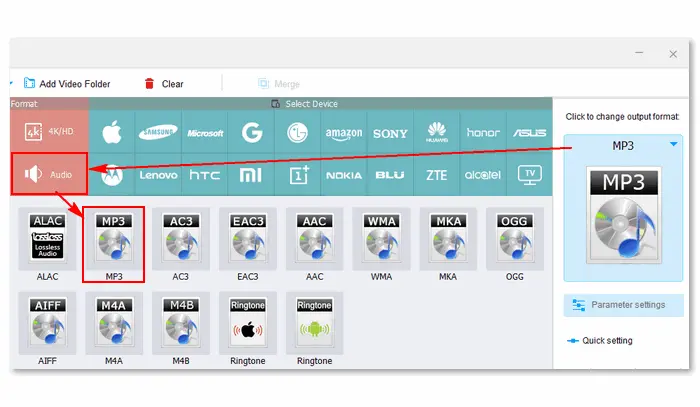Open the ZTE device presets
The height and width of the screenshot is (407, 700).
point(437,175)
